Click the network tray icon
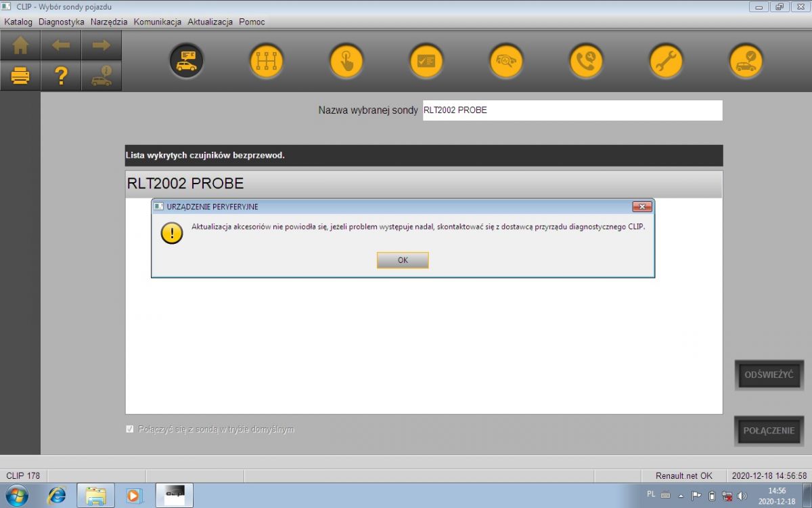Image resolution: width=812 pixels, height=508 pixels. coord(727,495)
